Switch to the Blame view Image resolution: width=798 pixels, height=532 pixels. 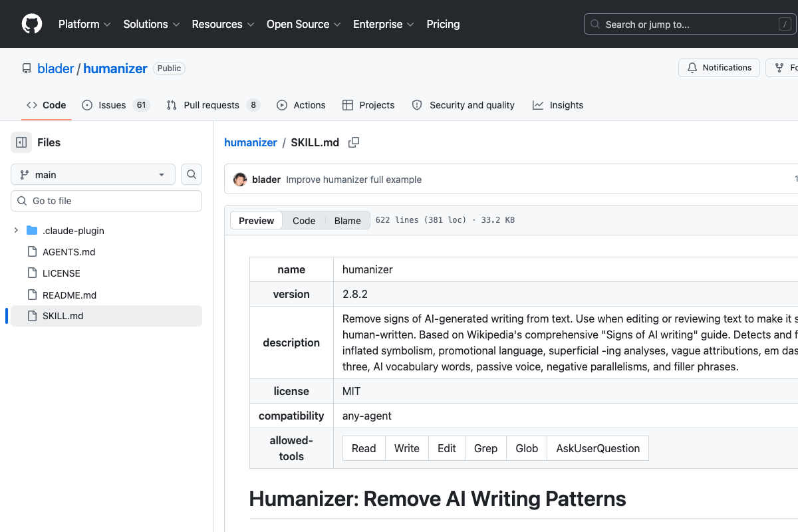point(347,221)
